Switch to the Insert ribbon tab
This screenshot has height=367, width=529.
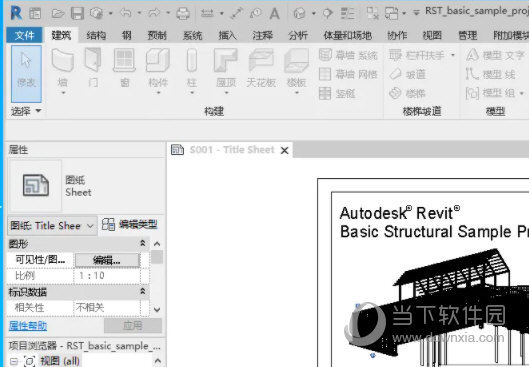(x=227, y=35)
